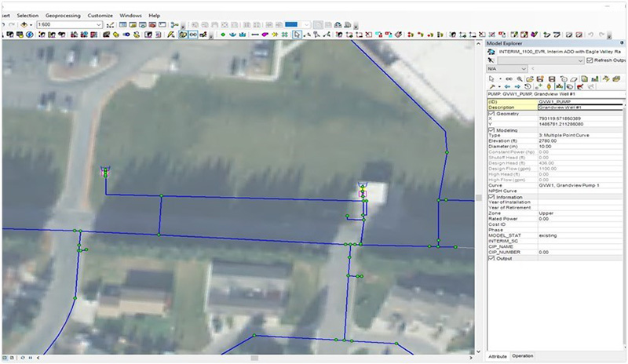Click the pipe line drawing tool icon

click(x=255, y=35)
